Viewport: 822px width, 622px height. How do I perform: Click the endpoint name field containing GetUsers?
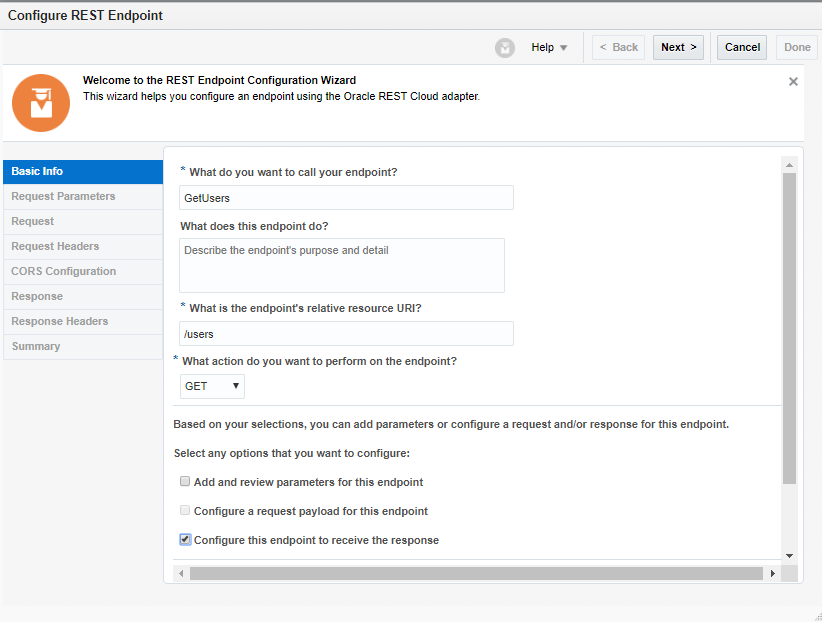(346, 198)
